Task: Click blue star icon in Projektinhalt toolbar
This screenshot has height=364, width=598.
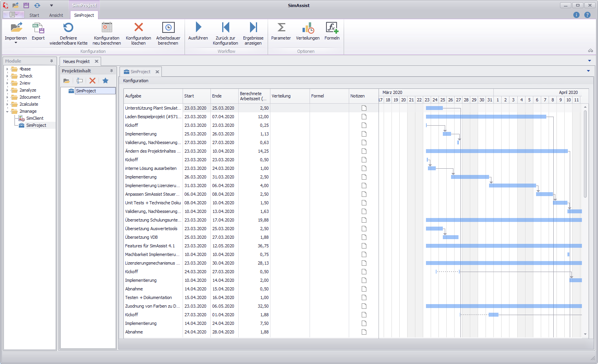Action: pos(105,81)
